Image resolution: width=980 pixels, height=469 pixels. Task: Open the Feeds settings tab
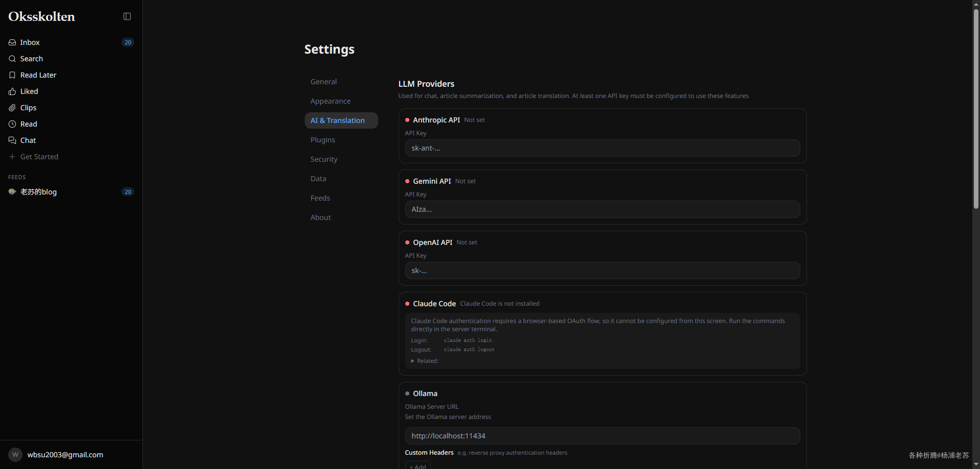click(x=341, y=198)
